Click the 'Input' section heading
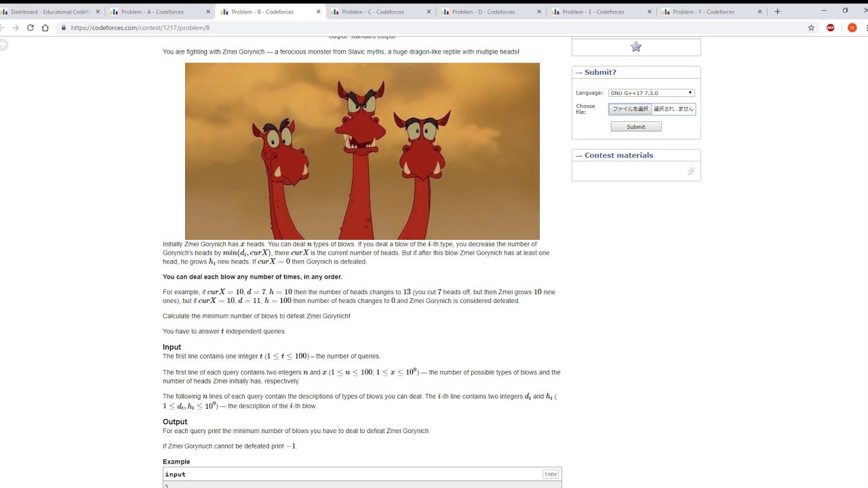The image size is (868, 488). (172, 347)
